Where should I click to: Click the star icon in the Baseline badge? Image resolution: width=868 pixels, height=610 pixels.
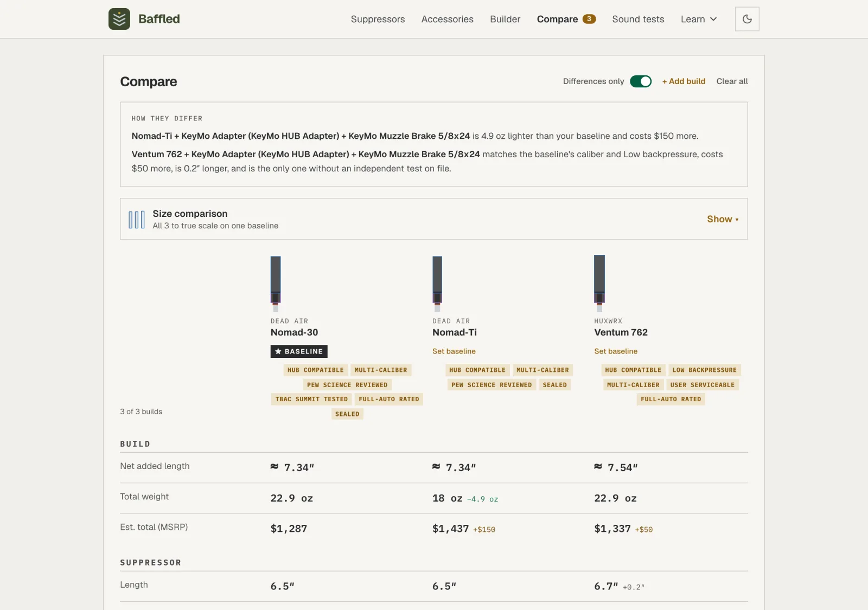tap(278, 351)
